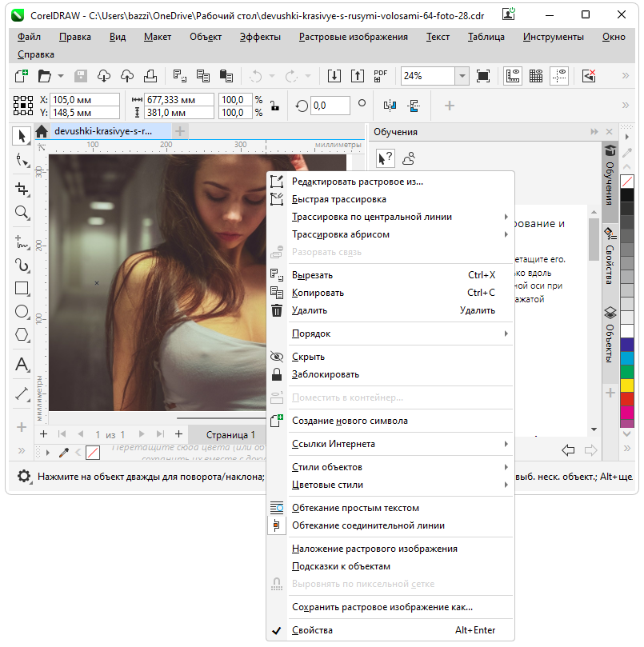This screenshot has height=647, width=644.
Task: Expand the Open button dropdown arrow
Action: point(61,76)
